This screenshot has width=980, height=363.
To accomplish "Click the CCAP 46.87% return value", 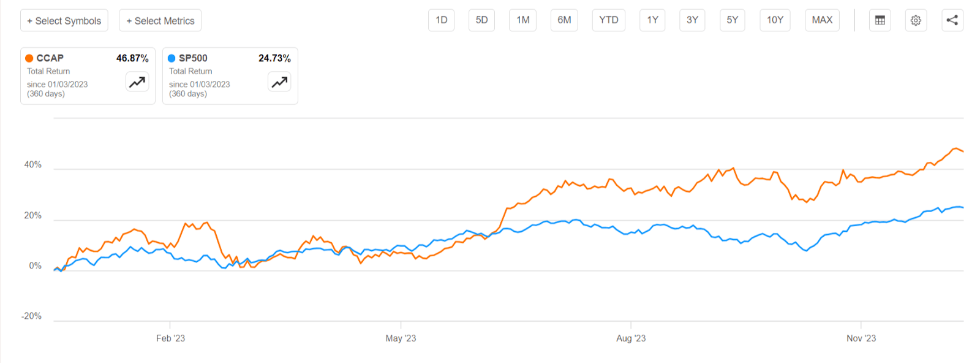I will (132, 58).
